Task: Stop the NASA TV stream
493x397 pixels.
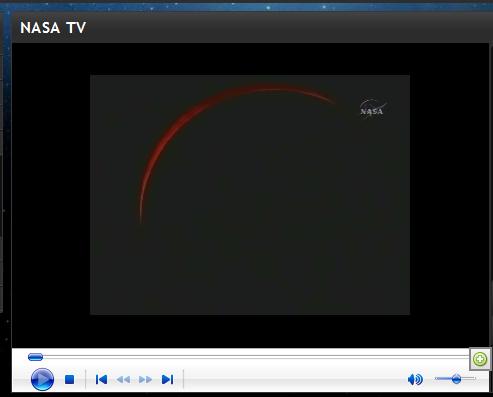Action: 69,379
